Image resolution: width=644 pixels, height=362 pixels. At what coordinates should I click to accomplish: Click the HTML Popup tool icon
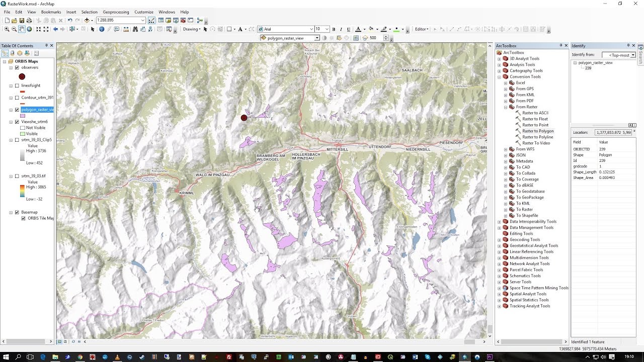[116, 29]
